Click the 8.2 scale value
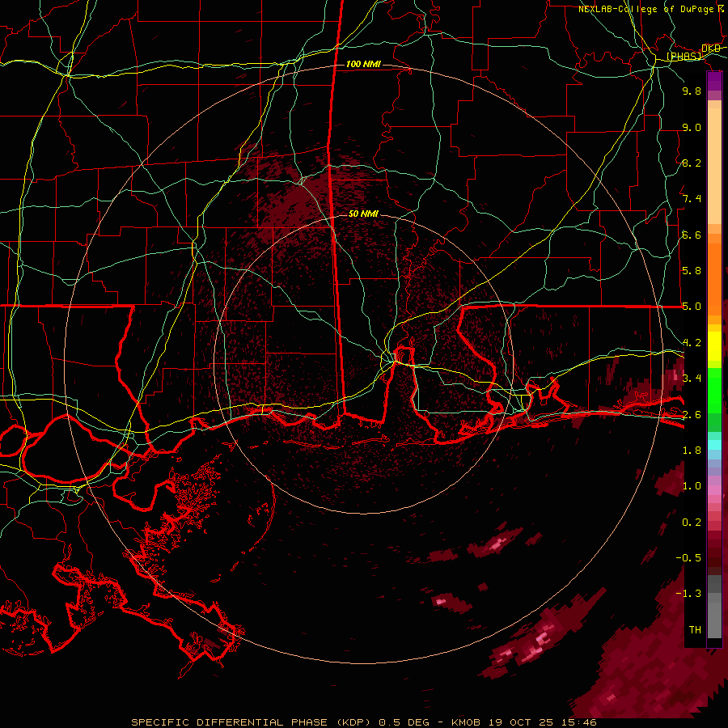728x728 pixels. coord(692,163)
